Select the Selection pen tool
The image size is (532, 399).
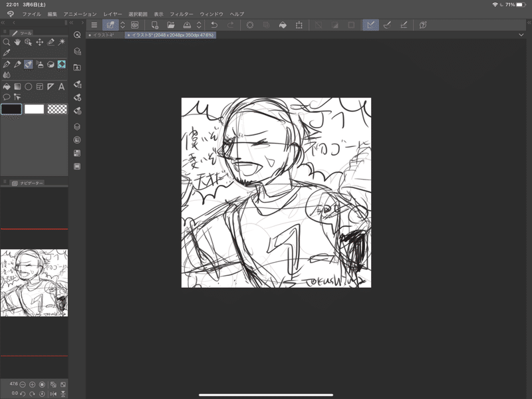[51, 42]
